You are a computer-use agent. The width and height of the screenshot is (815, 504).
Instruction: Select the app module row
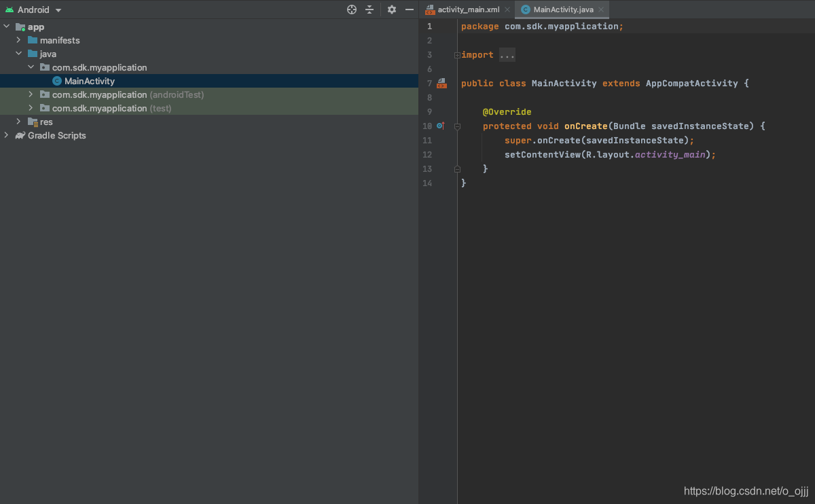[x=209, y=26]
